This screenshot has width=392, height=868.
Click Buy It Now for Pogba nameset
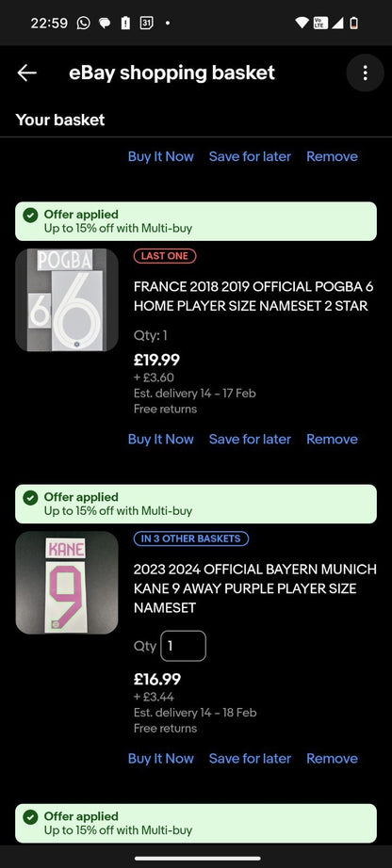161,439
